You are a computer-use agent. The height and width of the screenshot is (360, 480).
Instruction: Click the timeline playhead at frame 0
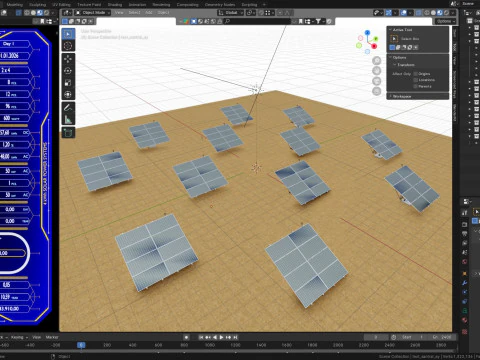81,345
